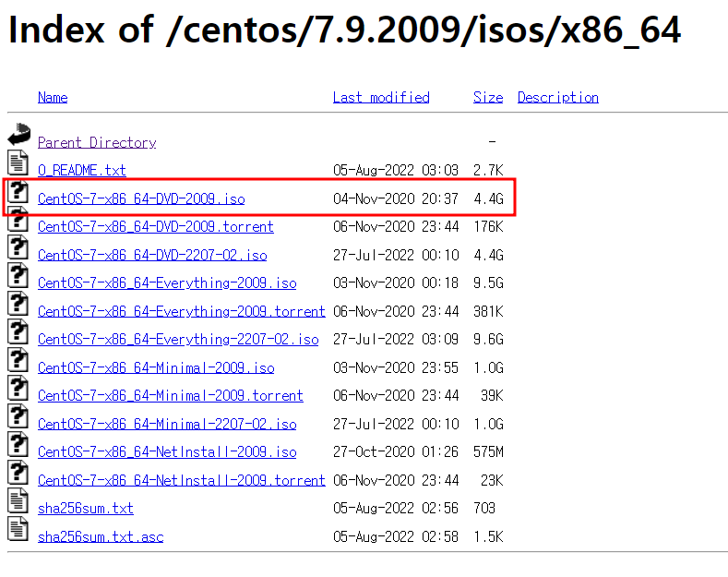Open the 0_README.txt file
Image resolution: width=728 pixels, height=577 pixels.
coord(82,170)
